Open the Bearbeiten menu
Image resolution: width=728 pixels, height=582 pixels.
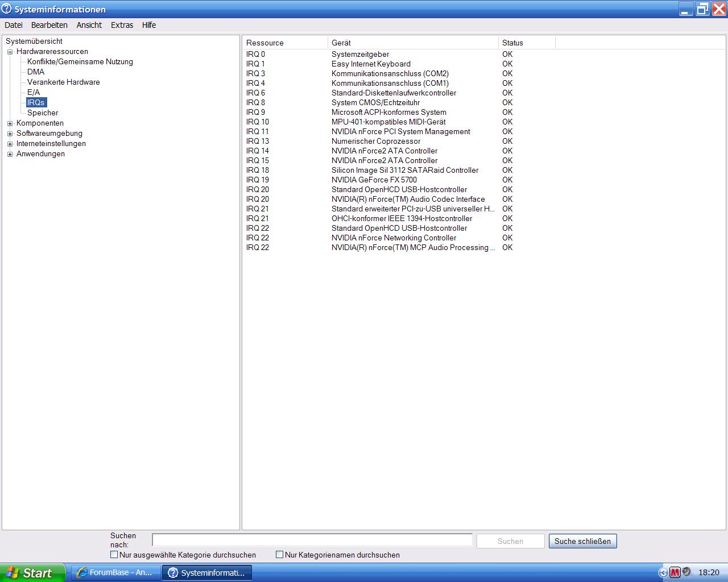pyautogui.click(x=49, y=25)
